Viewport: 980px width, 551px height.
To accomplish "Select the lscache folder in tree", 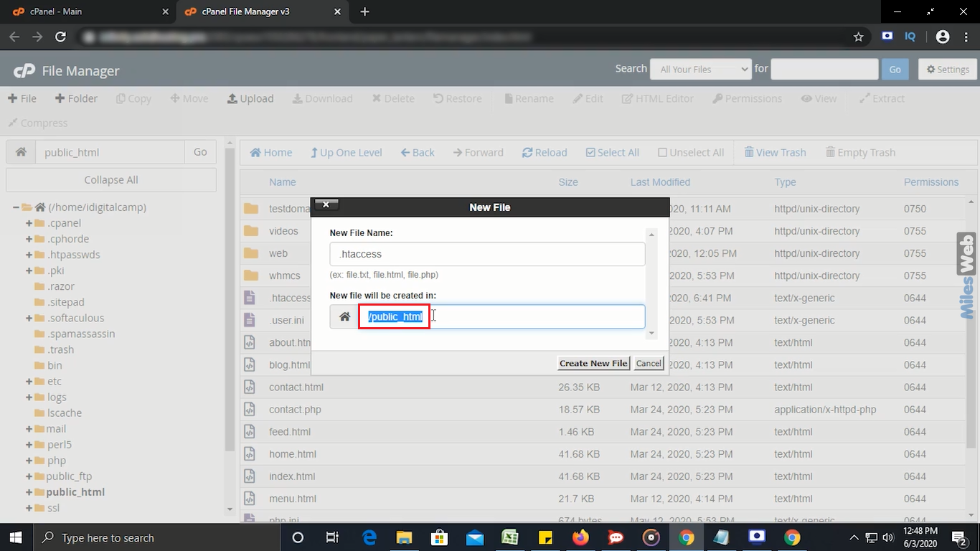I will pos(65,413).
